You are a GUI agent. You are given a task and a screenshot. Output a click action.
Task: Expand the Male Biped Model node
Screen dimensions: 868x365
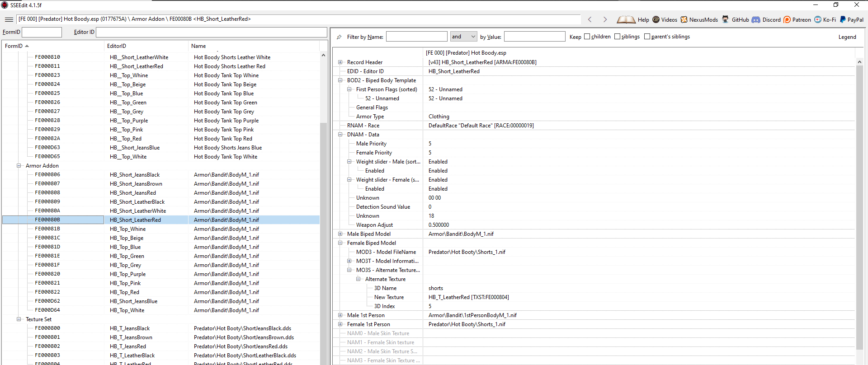click(x=340, y=234)
